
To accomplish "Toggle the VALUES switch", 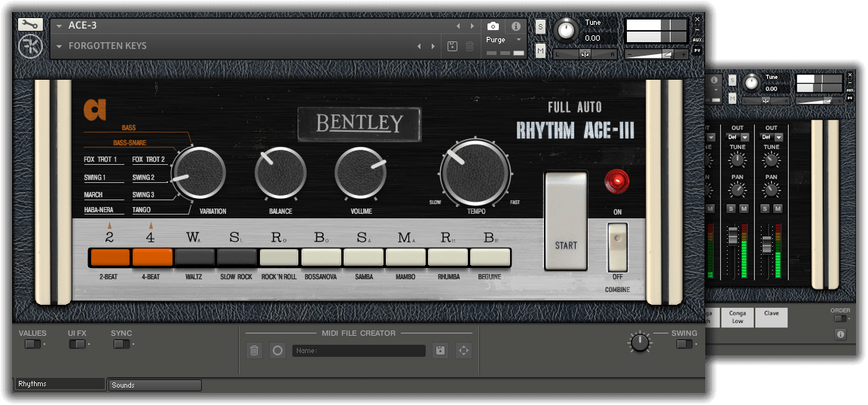I will point(32,344).
